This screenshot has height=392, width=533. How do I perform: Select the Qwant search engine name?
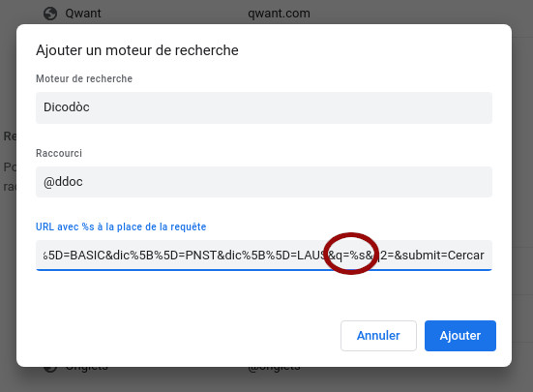pyautogui.click(x=83, y=14)
